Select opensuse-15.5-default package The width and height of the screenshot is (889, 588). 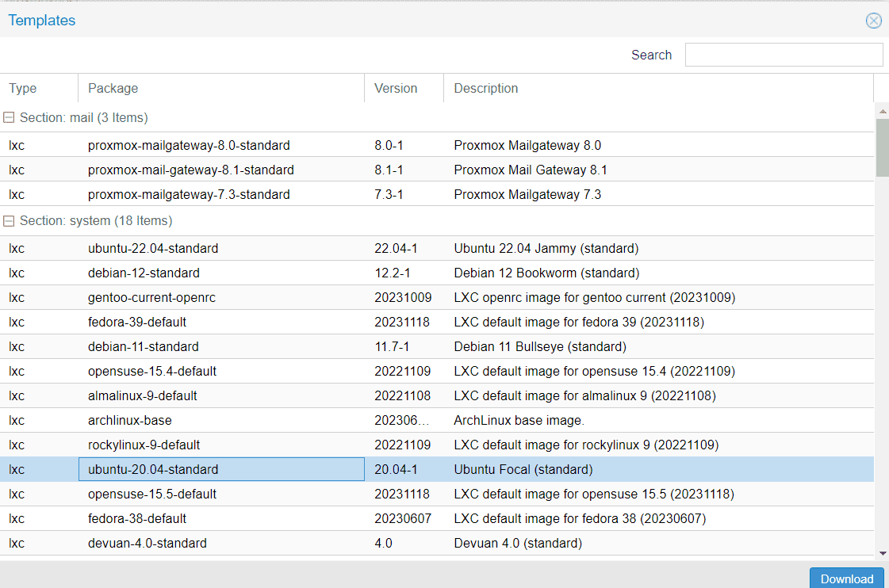click(x=152, y=494)
